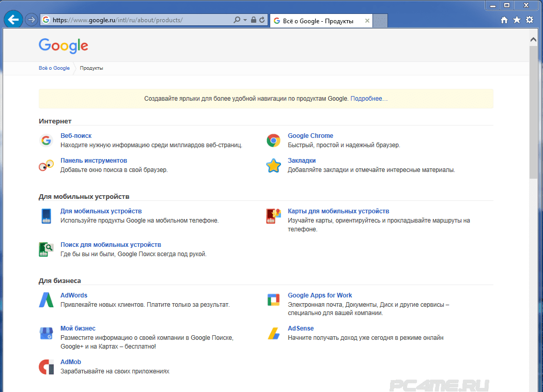The height and width of the screenshot is (392, 543).
Task: Go back with the browser back arrow
Action: pyautogui.click(x=13, y=20)
